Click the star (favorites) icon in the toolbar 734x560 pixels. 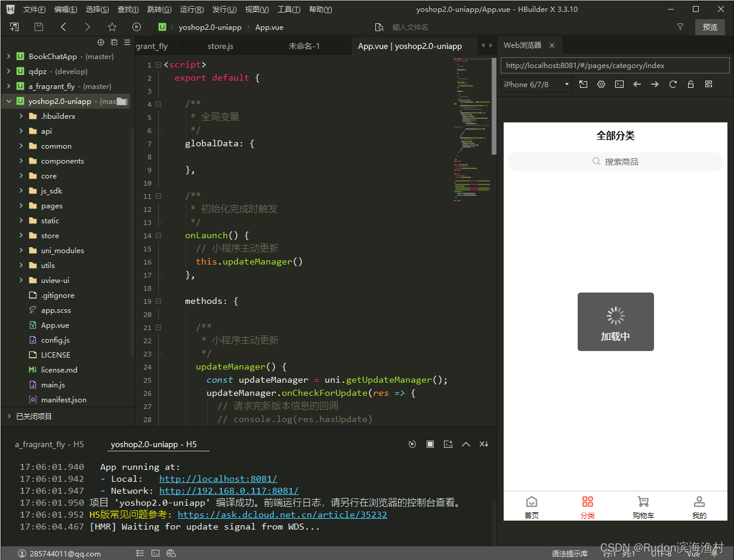tap(112, 27)
